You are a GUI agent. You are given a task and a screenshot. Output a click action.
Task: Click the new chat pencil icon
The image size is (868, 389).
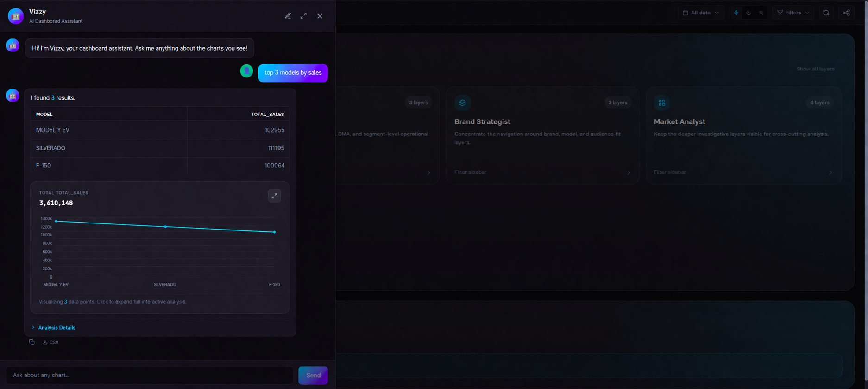288,16
